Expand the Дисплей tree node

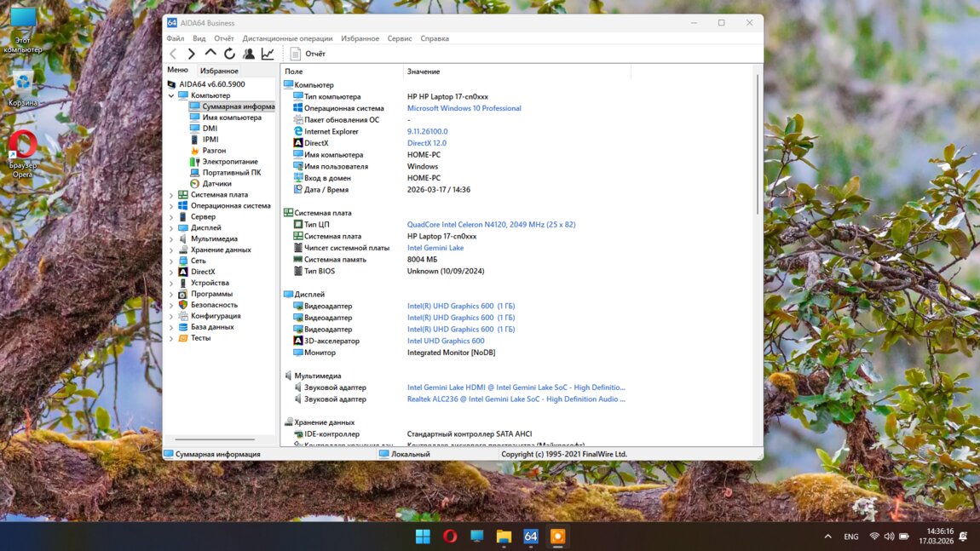[x=171, y=228]
